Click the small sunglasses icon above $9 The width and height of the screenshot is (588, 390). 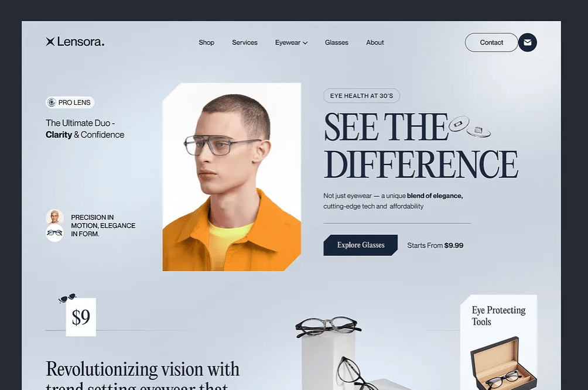(67, 297)
